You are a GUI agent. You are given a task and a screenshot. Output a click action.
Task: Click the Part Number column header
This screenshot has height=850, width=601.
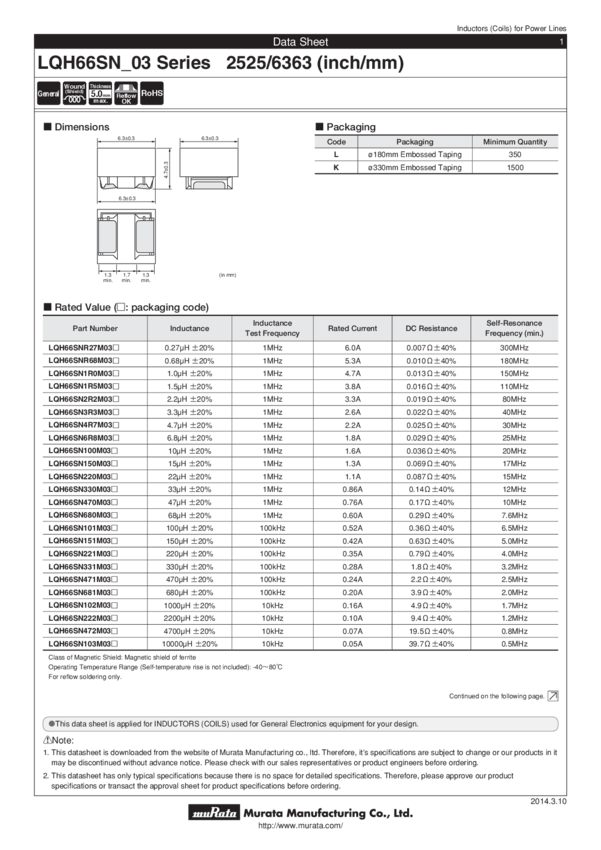coord(95,328)
